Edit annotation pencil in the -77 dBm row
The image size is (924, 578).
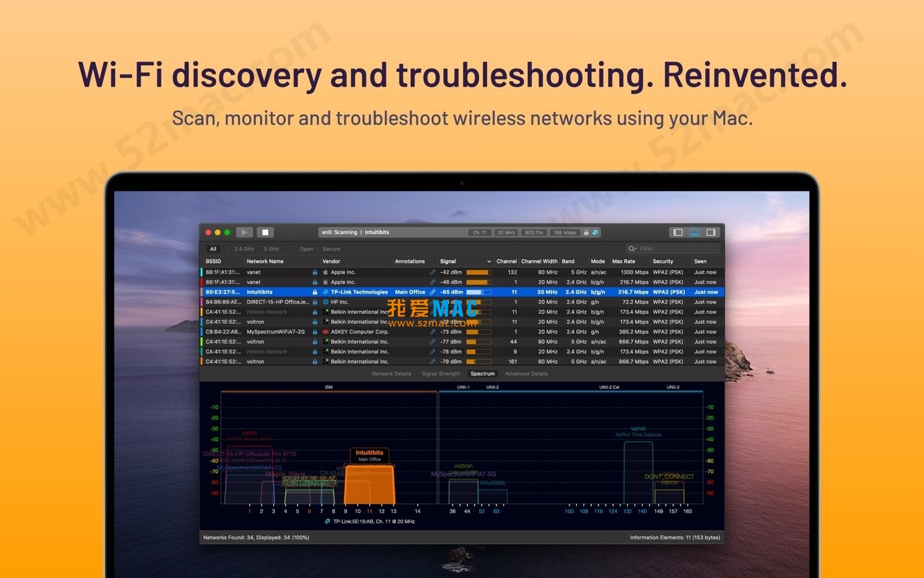(433, 342)
